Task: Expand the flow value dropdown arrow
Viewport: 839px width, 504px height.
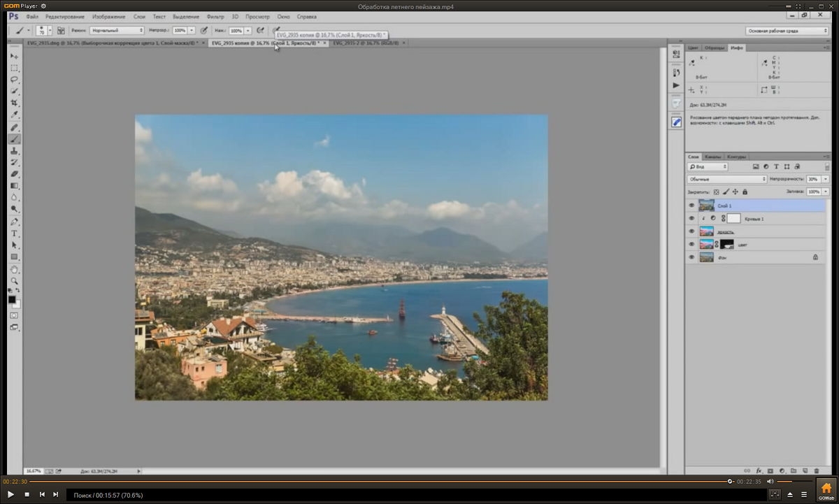Action: tap(248, 31)
